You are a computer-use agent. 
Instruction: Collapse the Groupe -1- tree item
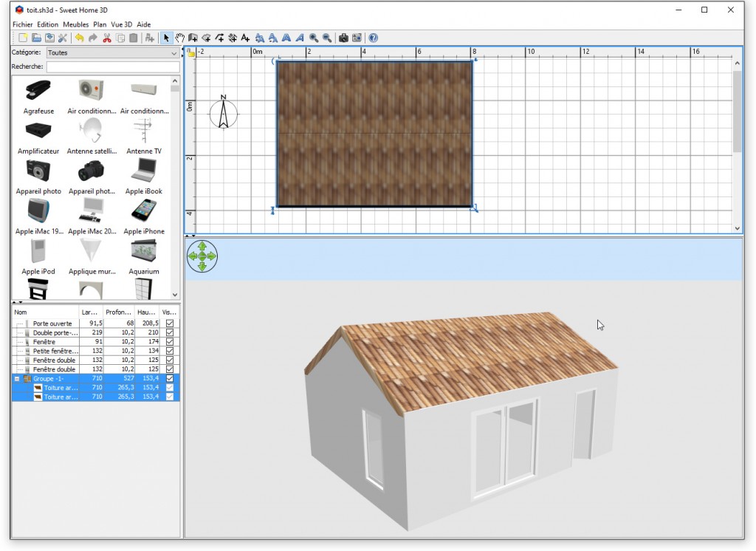coord(17,378)
